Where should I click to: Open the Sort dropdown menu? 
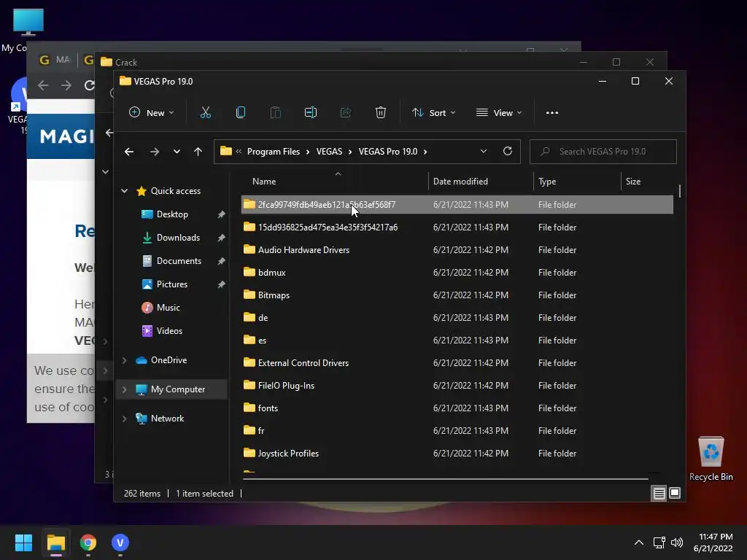pos(433,113)
